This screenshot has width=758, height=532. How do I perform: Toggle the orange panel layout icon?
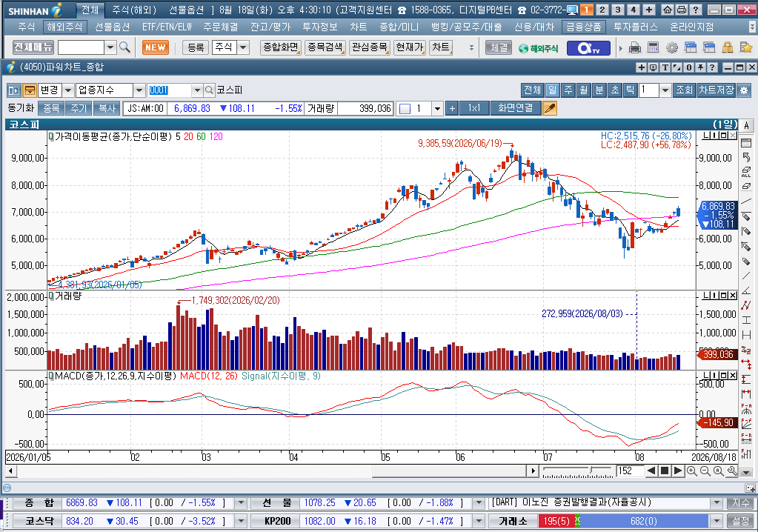pos(30,90)
